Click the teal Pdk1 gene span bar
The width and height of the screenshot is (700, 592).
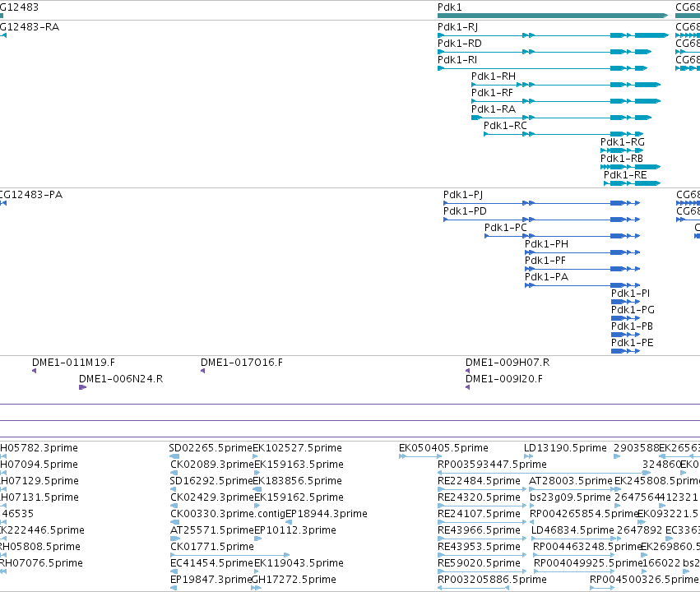pos(553,16)
